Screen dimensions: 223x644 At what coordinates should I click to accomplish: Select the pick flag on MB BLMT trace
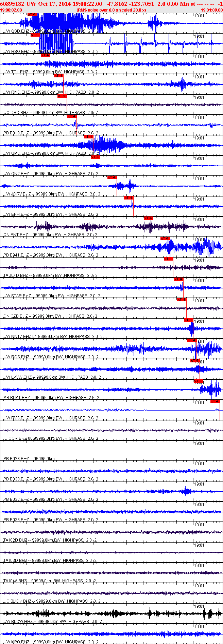199,381
